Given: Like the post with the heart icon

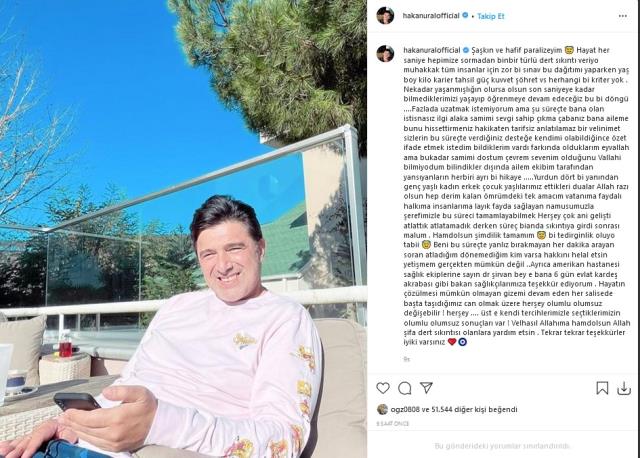Looking at the screenshot, I should [383, 388].
